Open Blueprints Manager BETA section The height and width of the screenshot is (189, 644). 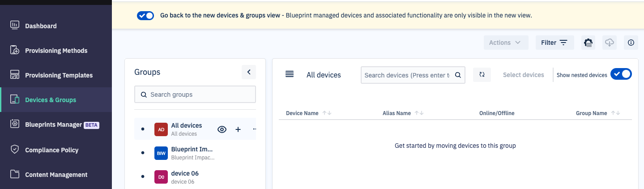tap(56, 125)
